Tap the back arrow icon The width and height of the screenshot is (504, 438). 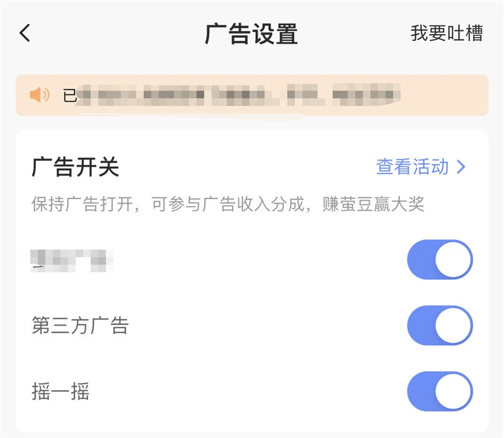(x=25, y=33)
